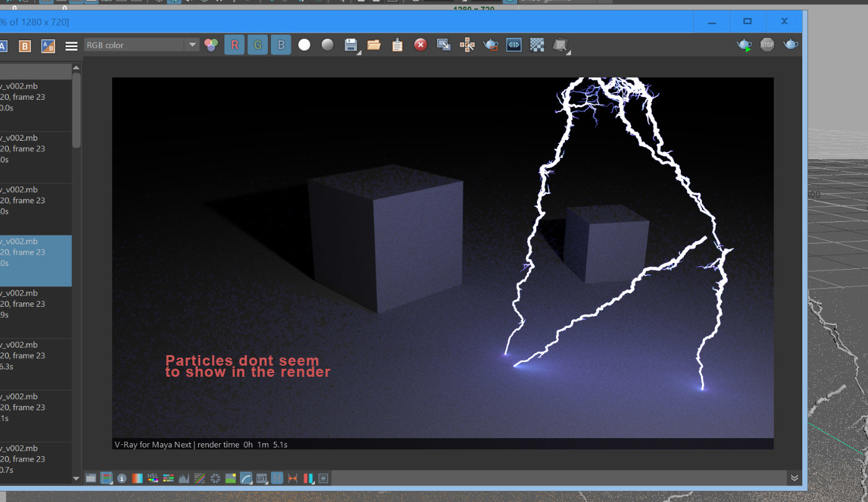Toggle white balance correction gradient icon
868x502 pixels.
[138, 478]
